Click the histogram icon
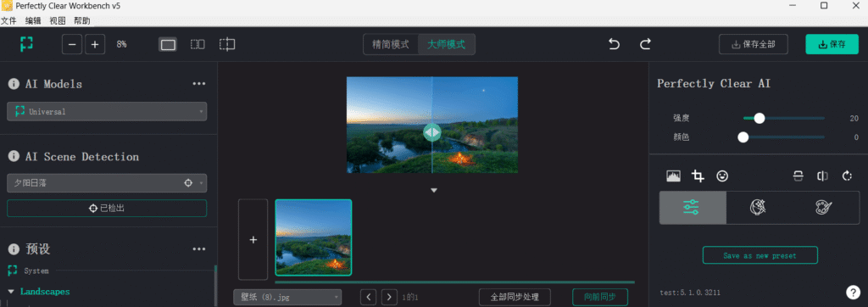The image size is (868, 307). tap(673, 176)
